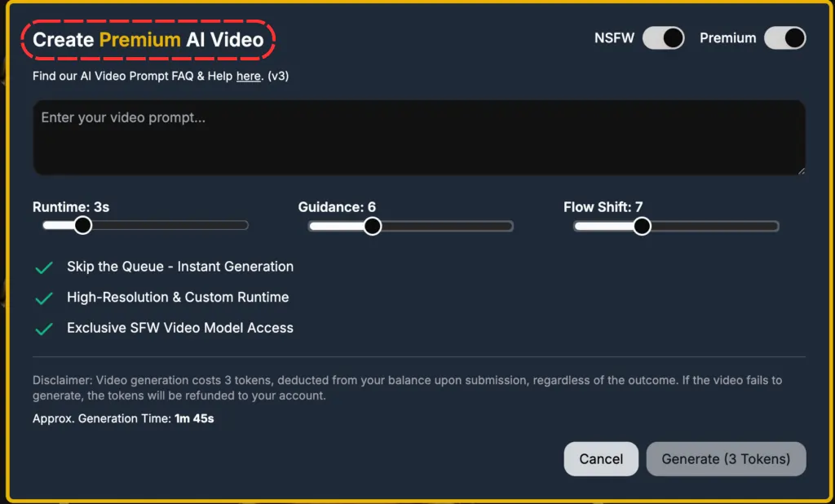Toggle the Premium switch
This screenshot has width=835, height=504.
[785, 38]
